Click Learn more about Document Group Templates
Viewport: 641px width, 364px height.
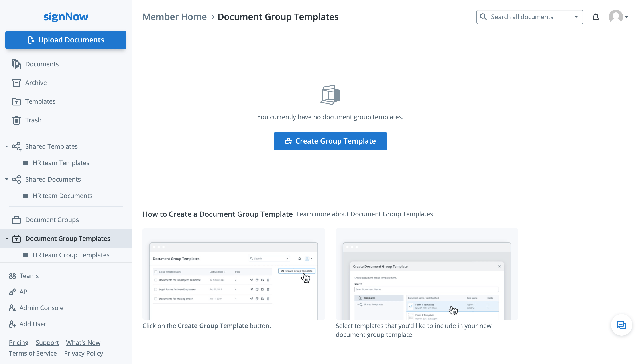point(364,214)
